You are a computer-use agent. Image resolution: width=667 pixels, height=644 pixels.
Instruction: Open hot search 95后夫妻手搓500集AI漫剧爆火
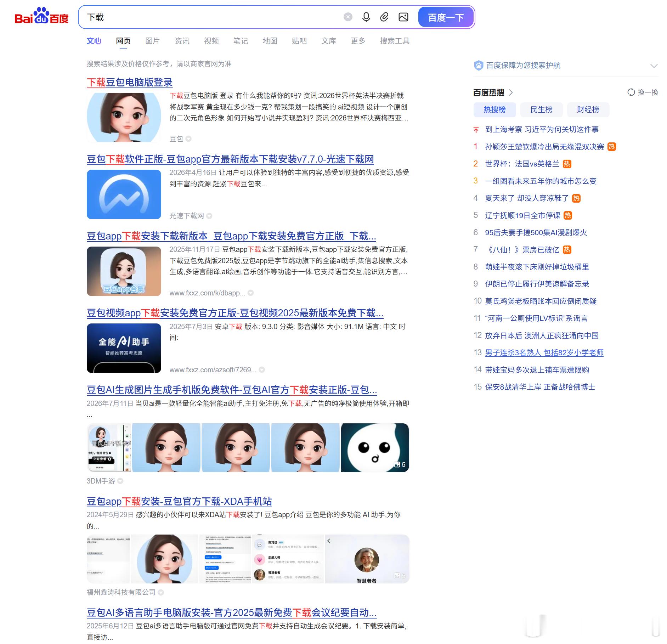click(x=536, y=233)
